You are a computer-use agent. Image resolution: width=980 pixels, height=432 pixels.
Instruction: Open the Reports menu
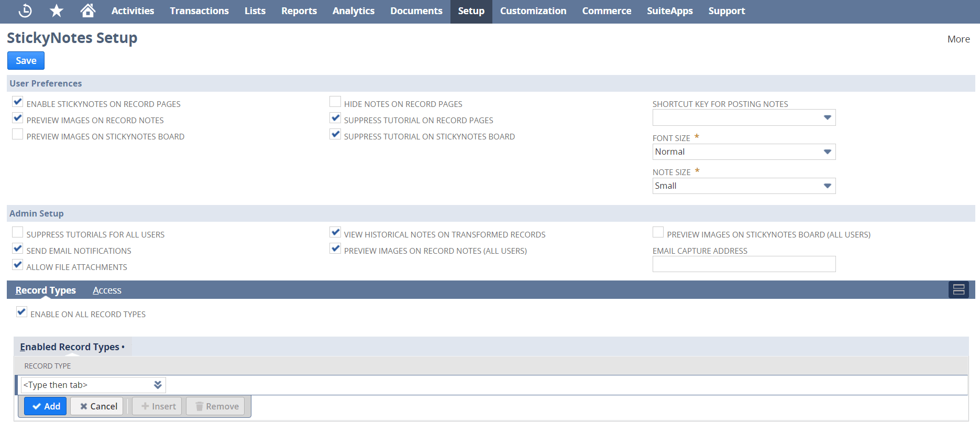tap(299, 11)
